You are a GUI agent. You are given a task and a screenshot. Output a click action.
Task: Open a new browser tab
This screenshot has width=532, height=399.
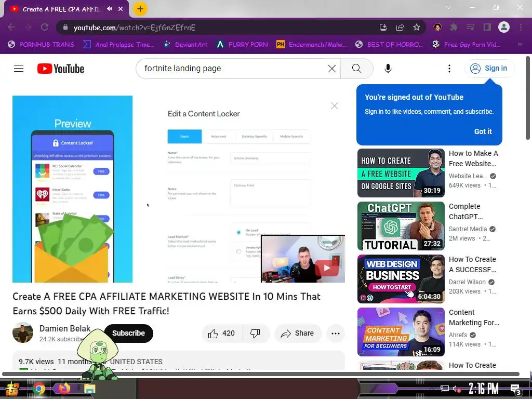coord(140,9)
